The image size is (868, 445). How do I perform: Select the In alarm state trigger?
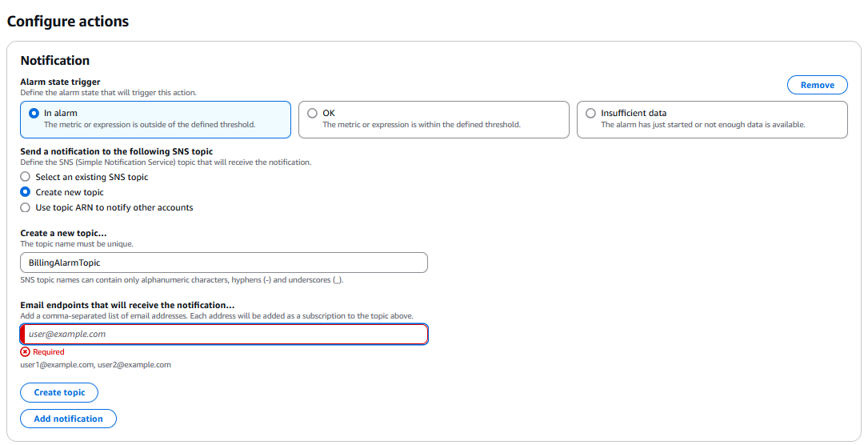tap(34, 114)
